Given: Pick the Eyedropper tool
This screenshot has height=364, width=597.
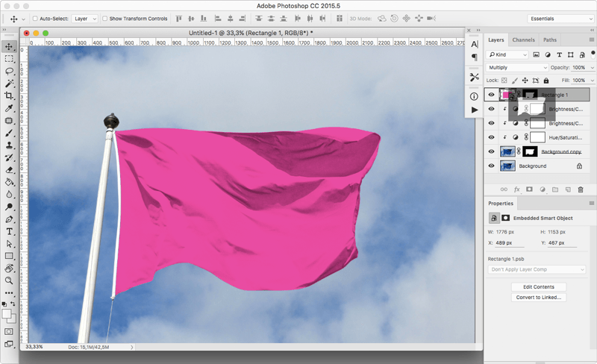Looking at the screenshot, I should [10, 109].
